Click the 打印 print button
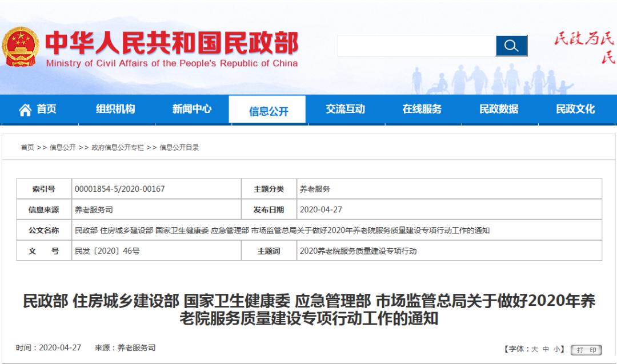Viewport: 617px width, 364px height. 586,350
